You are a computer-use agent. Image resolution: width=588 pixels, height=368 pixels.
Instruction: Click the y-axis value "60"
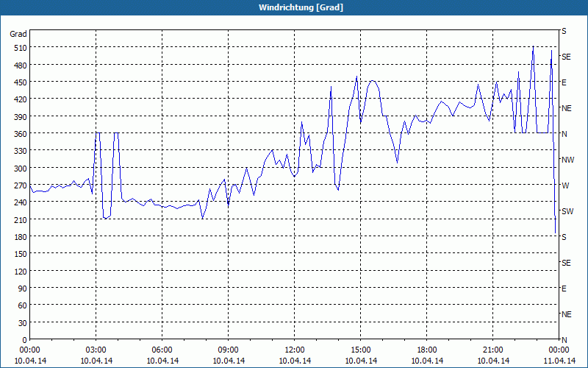(23, 305)
